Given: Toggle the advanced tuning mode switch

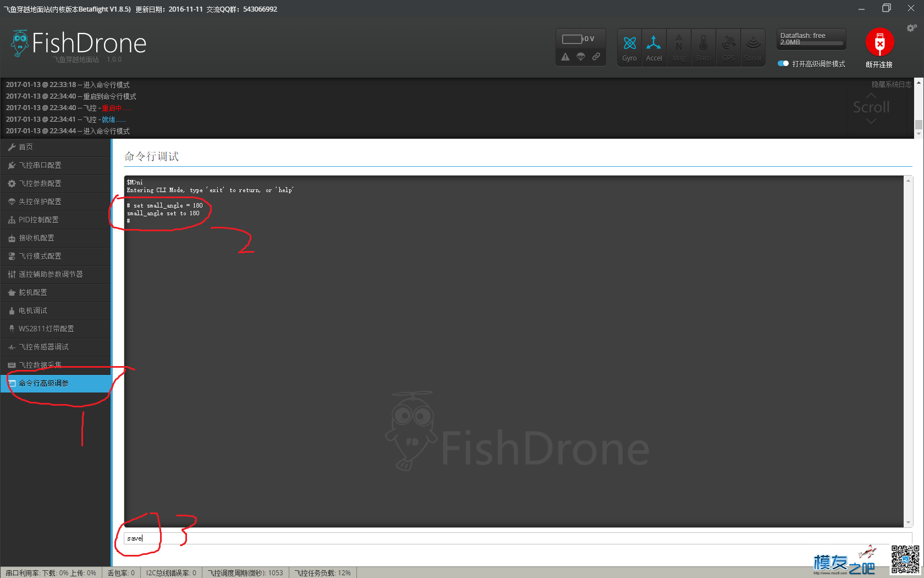Looking at the screenshot, I should point(783,64).
